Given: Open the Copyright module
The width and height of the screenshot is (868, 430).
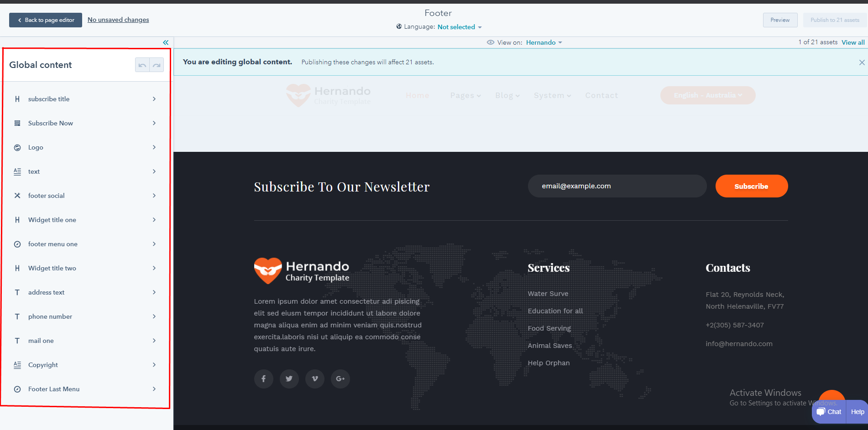Looking at the screenshot, I should pyautogui.click(x=86, y=365).
